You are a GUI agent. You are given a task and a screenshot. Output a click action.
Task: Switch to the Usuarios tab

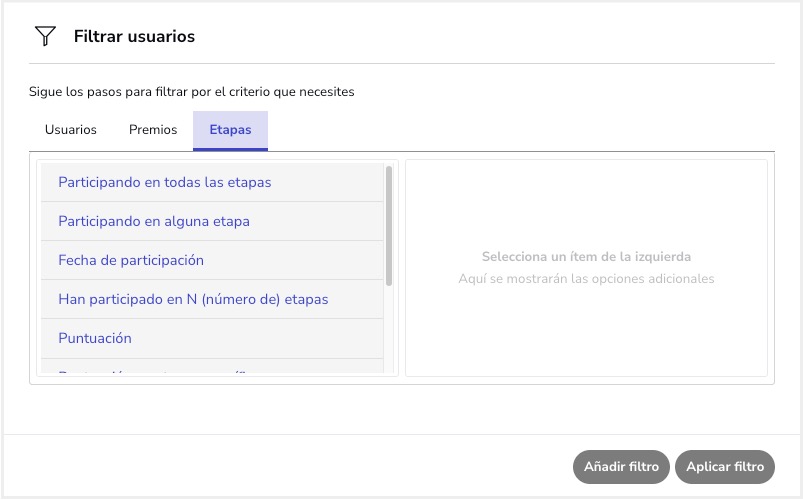click(x=71, y=130)
